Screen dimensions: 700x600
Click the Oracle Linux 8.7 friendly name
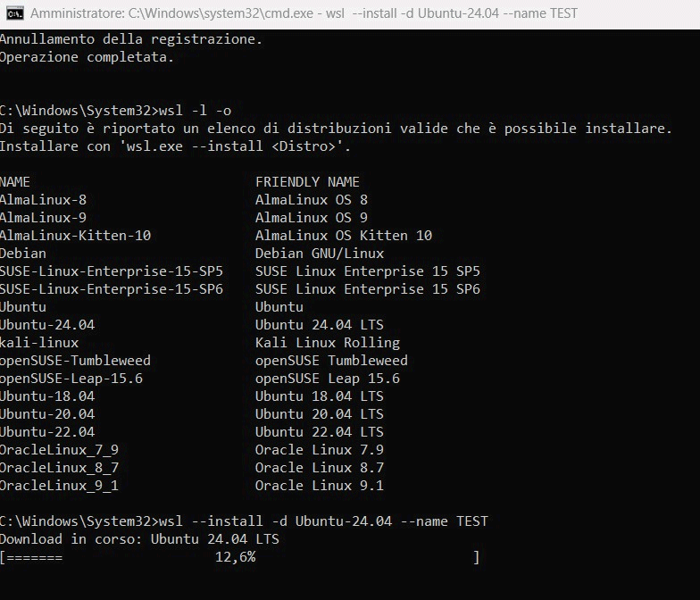[319, 468]
